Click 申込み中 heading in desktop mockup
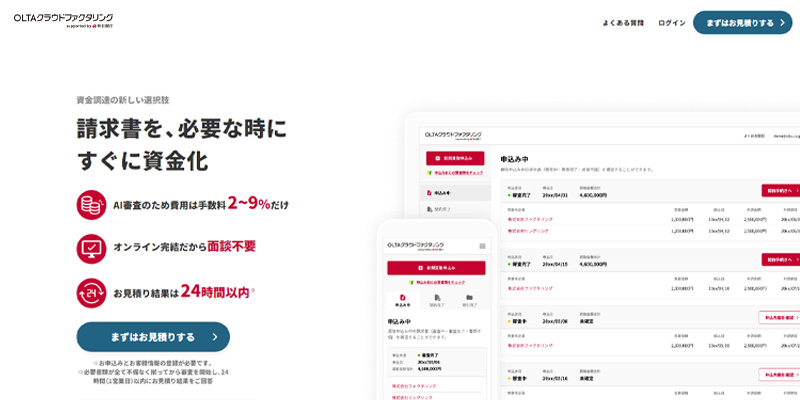This screenshot has height=400, width=800. point(514,160)
